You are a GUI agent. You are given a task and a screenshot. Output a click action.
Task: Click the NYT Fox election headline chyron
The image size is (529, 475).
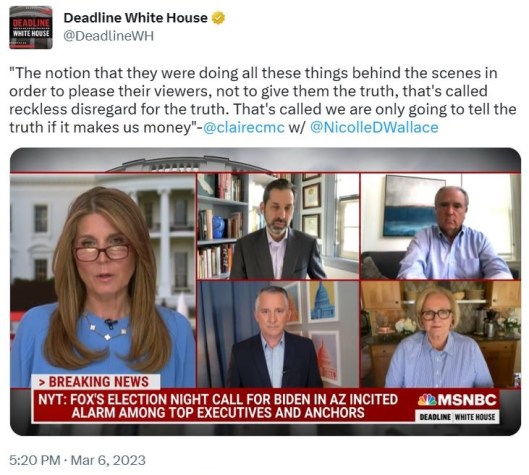coord(218,406)
